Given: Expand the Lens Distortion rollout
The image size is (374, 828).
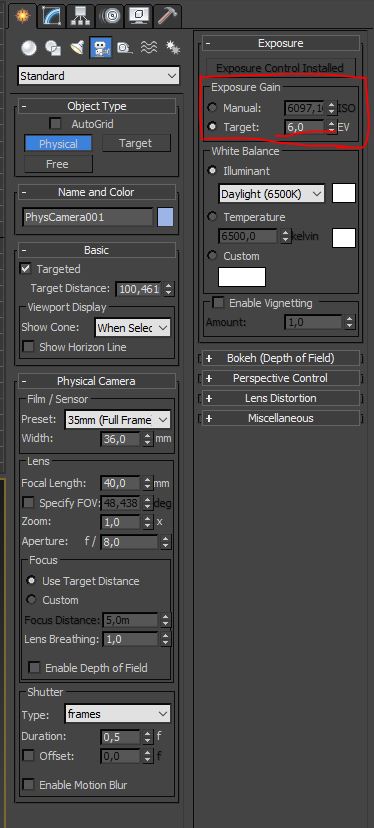Looking at the screenshot, I should pos(280,398).
